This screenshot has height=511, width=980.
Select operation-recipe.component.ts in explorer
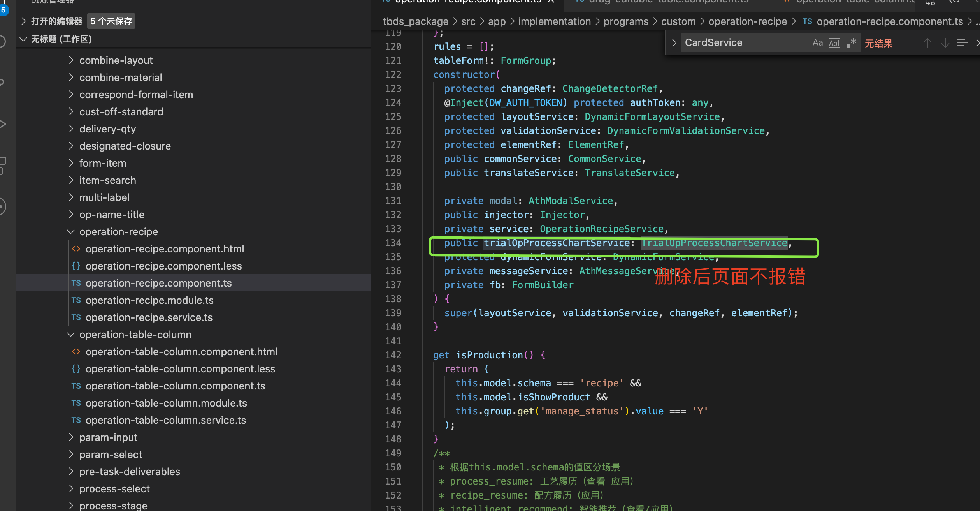[x=158, y=283]
